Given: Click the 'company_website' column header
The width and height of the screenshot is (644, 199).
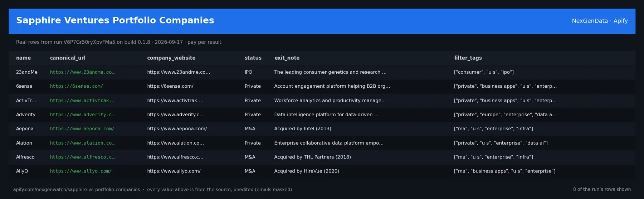Looking at the screenshot, I should click(171, 58).
